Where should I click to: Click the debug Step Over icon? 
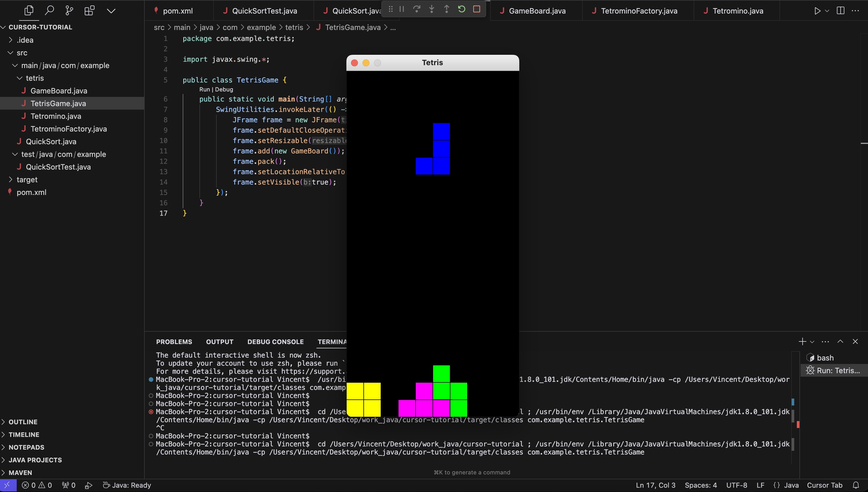click(x=417, y=9)
